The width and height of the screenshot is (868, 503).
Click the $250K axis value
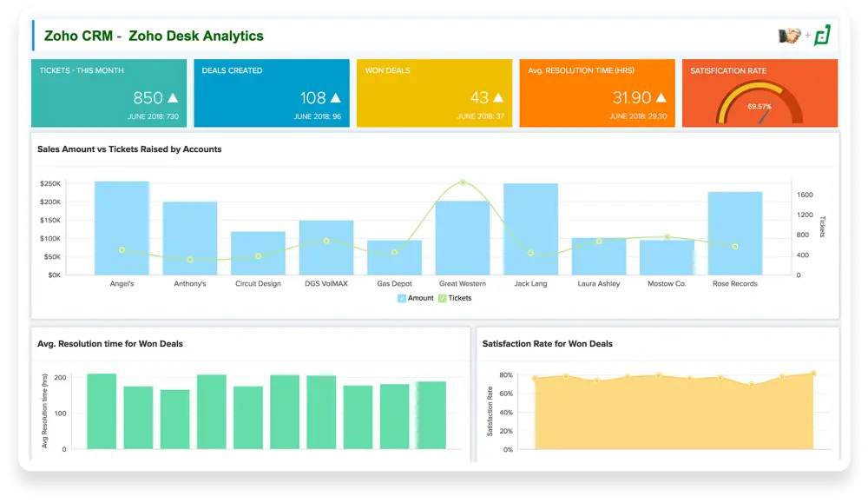click(50, 183)
